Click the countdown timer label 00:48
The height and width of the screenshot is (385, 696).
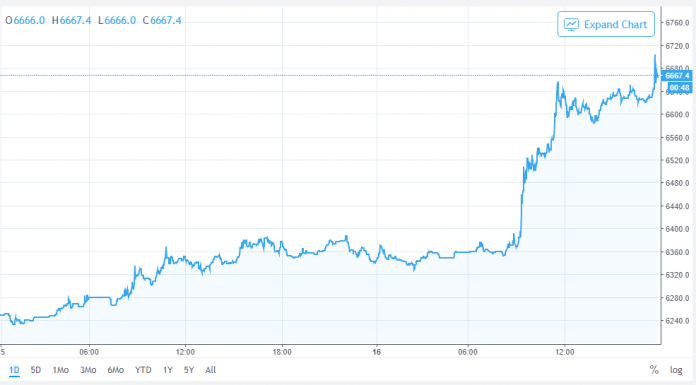(679, 87)
